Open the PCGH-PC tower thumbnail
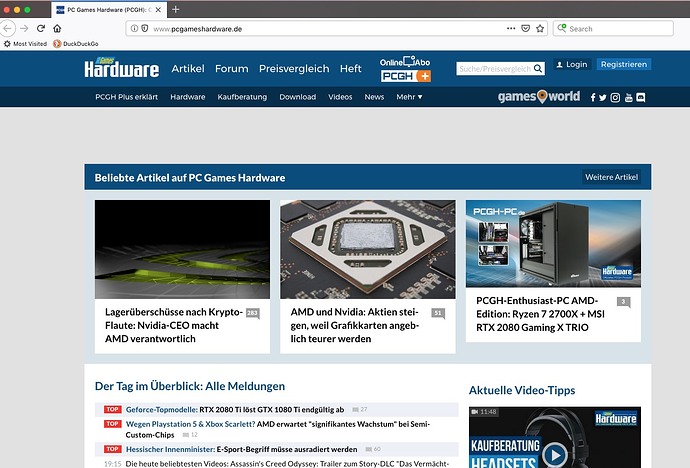 (553, 244)
